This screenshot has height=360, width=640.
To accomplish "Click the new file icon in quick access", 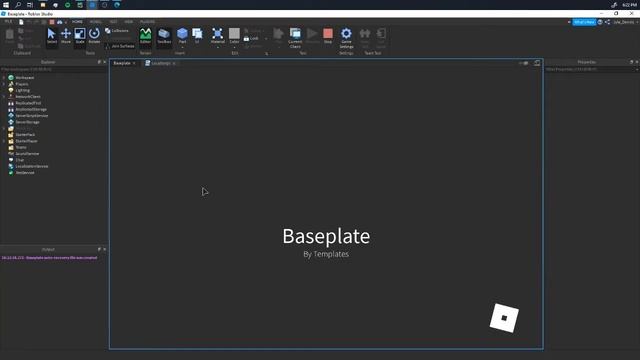I will click(21, 22).
